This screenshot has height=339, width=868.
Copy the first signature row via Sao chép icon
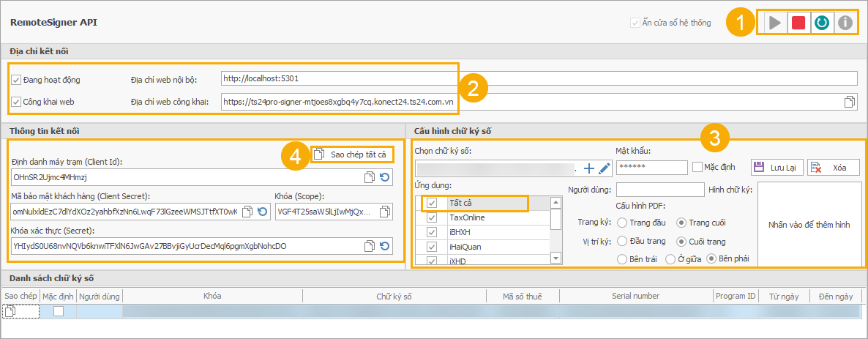point(12,312)
